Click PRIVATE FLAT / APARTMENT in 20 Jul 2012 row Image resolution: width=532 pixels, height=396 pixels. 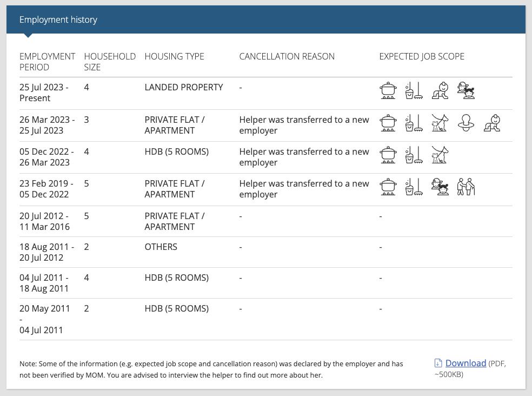pyautogui.click(x=175, y=221)
